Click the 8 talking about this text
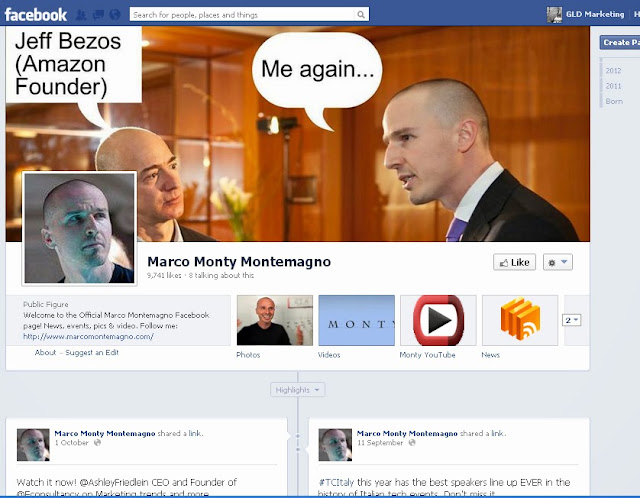Viewport: 640px width, 498px height. point(221,276)
